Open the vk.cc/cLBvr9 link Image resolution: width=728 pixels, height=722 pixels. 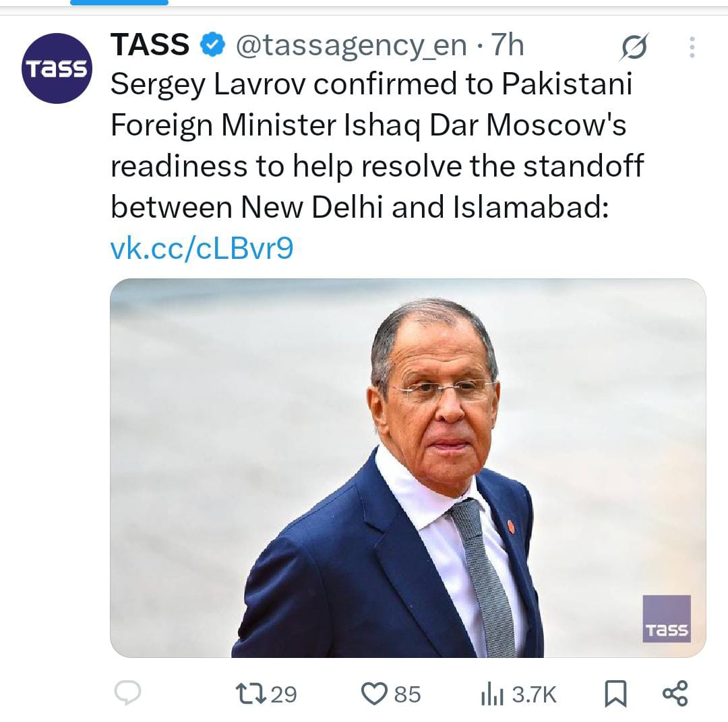(202, 249)
